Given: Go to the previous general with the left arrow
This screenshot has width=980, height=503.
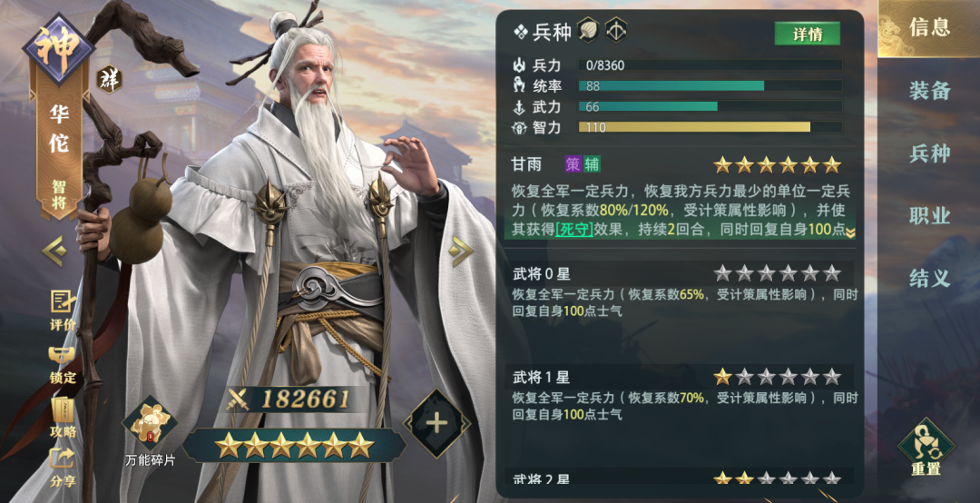Looking at the screenshot, I should click(x=54, y=251).
